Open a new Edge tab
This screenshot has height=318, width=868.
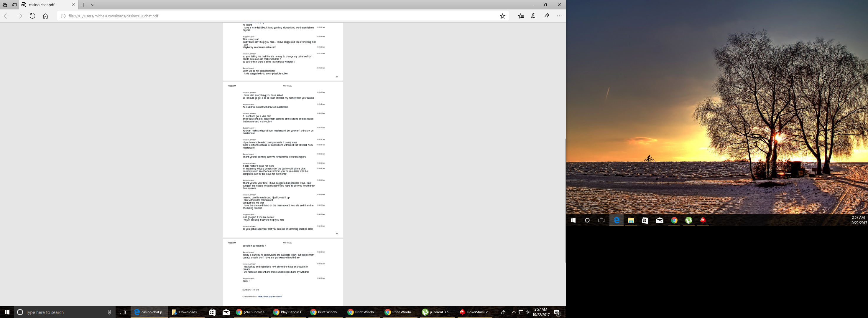click(x=83, y=5)
